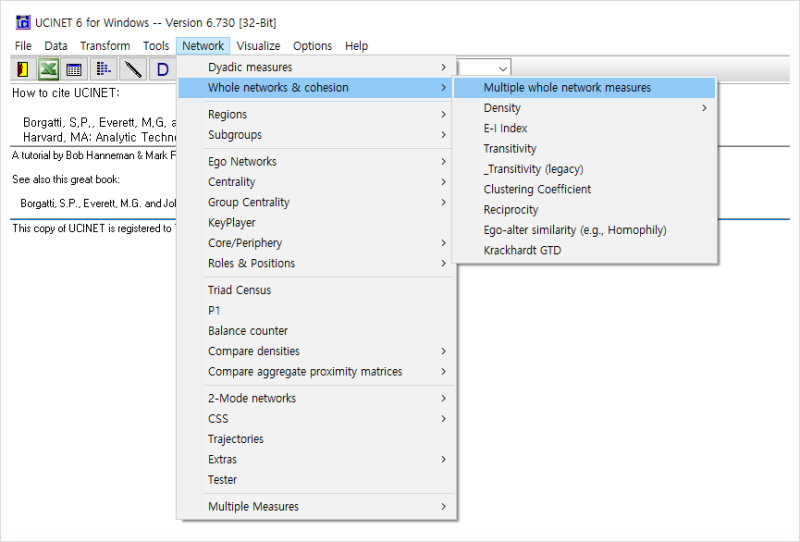
Task: Select Whole networks & cohesion entry
Action: pos(316,88)
